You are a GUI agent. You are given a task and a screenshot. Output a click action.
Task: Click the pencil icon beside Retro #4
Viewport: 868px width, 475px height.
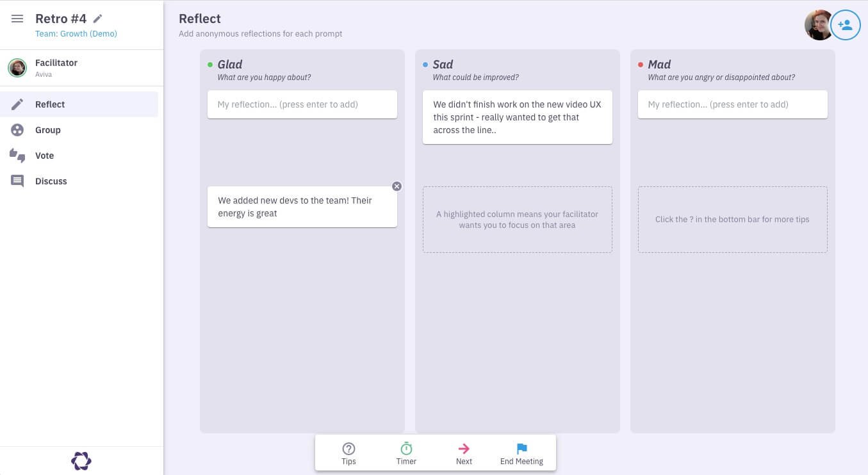[97, 19]
